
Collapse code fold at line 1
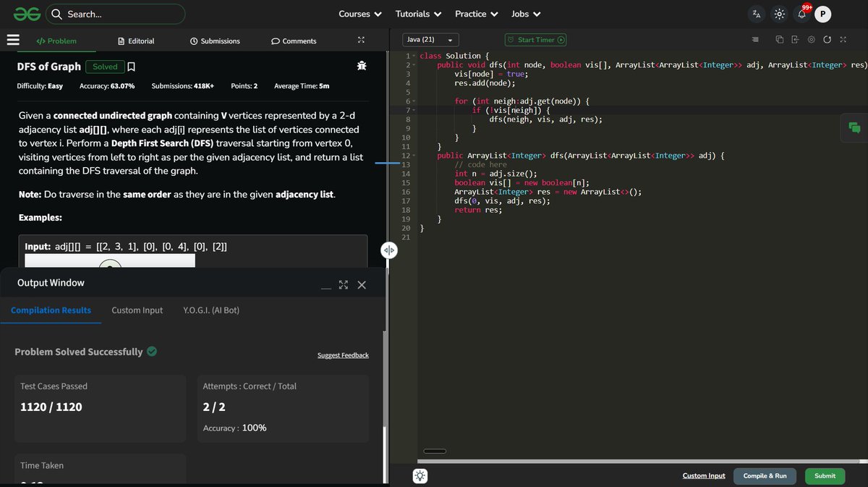pyautogui.click(x=414, y=56)
